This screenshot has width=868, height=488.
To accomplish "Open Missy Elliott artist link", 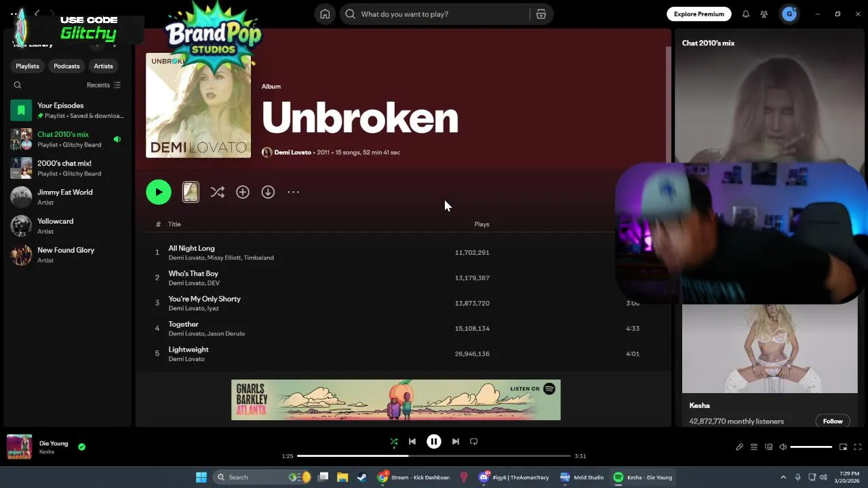I will [224, 258].
